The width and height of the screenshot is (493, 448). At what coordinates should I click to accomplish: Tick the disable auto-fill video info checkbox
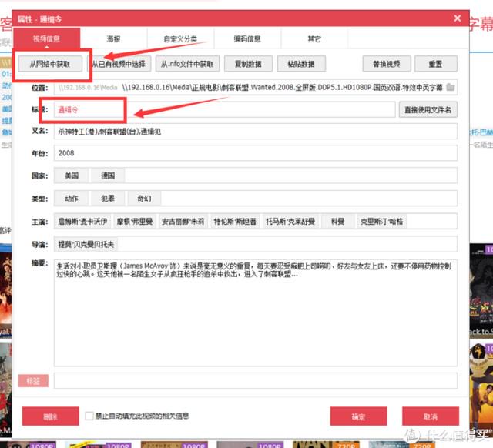[x=89, y=416]
